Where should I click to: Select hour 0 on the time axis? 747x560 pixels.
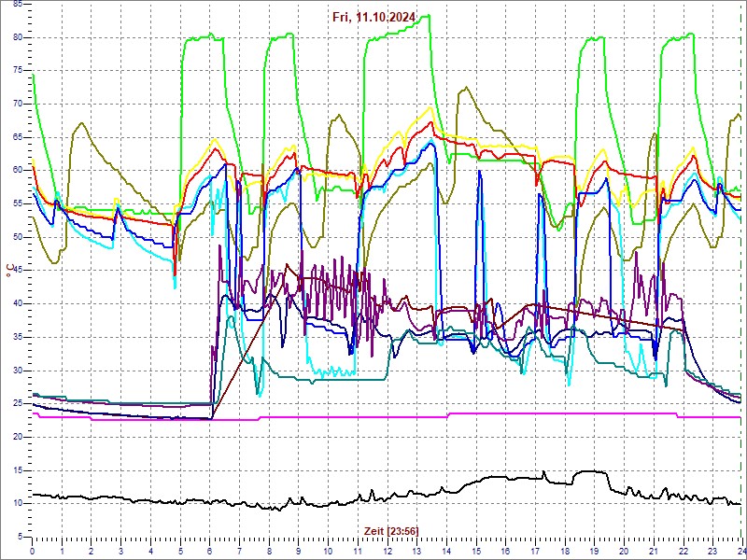click(x=33, y=551)
